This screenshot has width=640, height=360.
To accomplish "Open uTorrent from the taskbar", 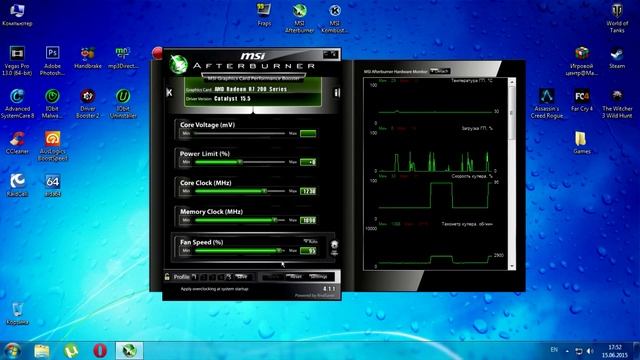I will pyautogui.click(x=71, y=351).
